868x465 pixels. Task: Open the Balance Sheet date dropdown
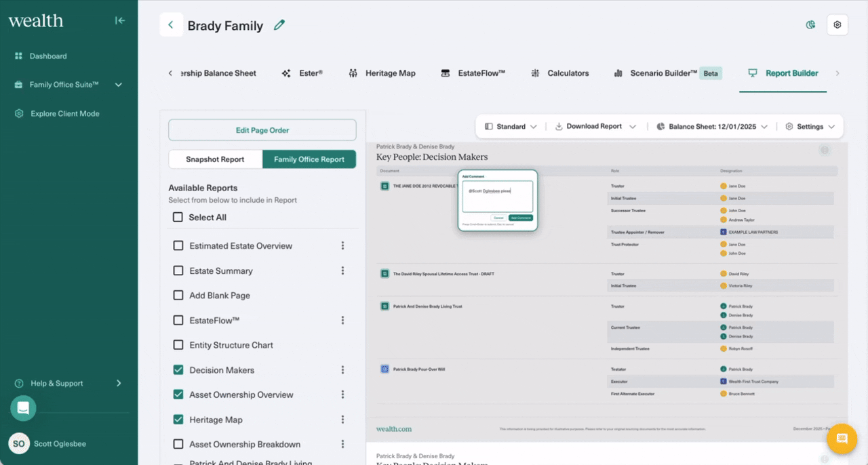713,127
